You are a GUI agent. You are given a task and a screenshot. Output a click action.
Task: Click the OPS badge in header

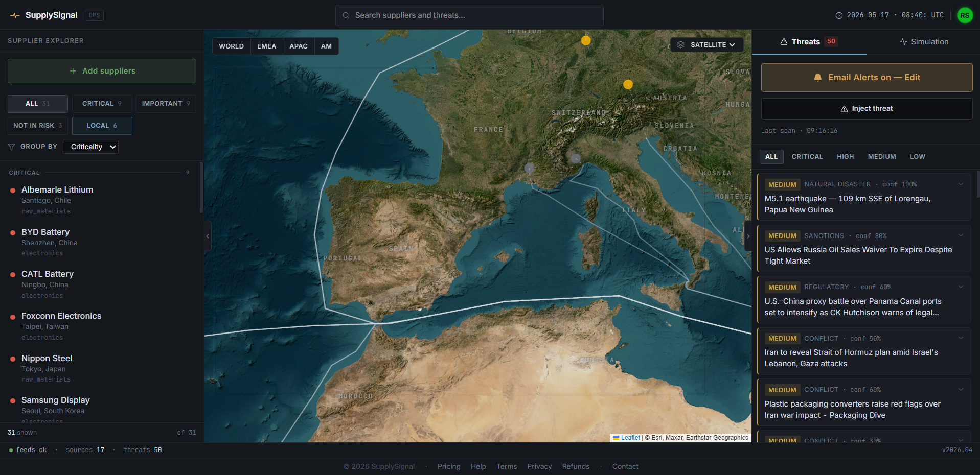tap(95, 15)
